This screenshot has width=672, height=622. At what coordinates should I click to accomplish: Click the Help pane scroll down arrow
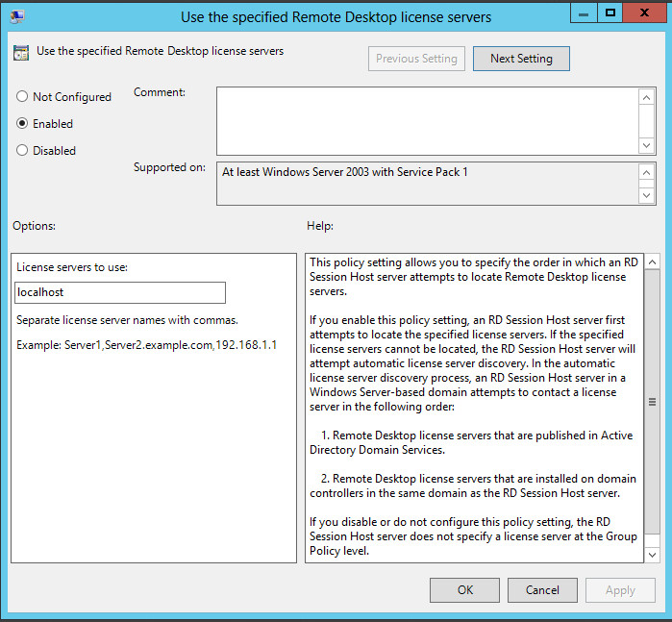652,555
